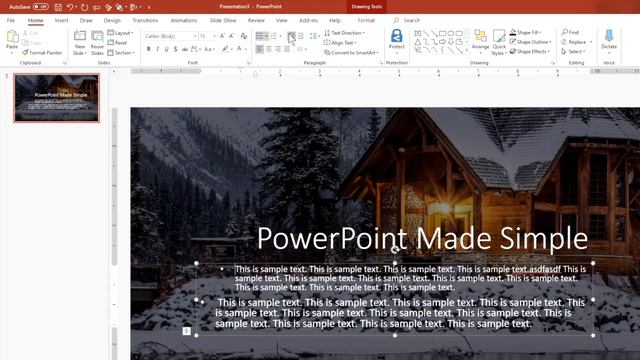This screenshot has width=640, height=360.
Task: Open Shape Fill options
Action: (526, 32)
